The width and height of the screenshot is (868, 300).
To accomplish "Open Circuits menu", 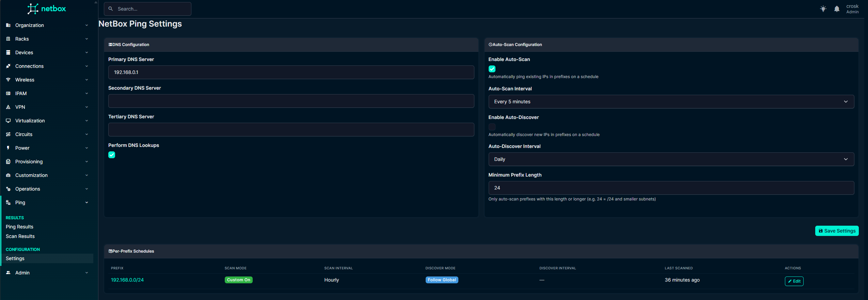I will 47,134.
